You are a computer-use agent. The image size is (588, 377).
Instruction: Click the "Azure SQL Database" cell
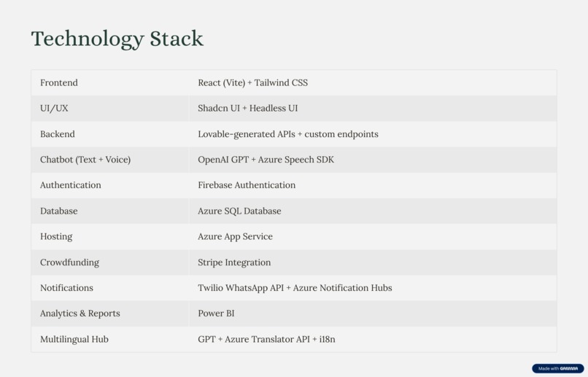pos(239,211)
